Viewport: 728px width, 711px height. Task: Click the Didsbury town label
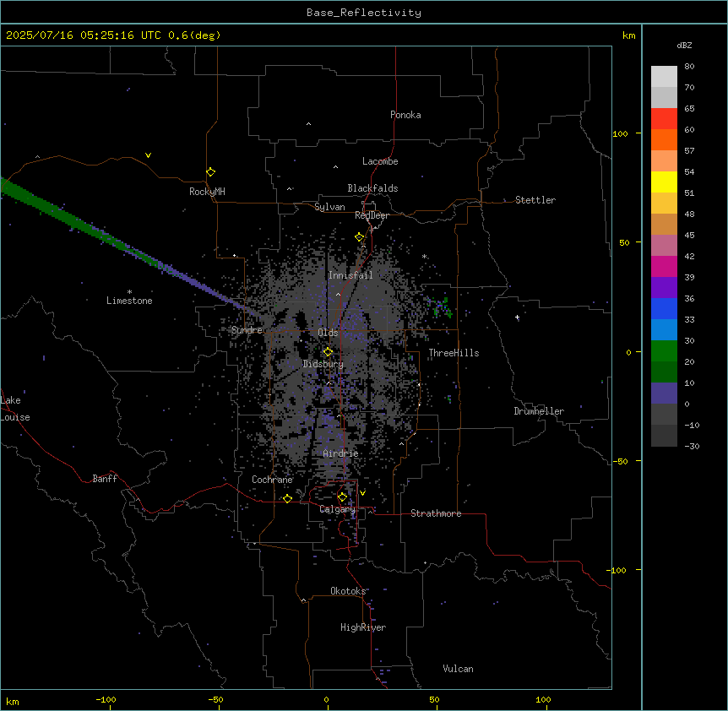(x=323, y=364)
